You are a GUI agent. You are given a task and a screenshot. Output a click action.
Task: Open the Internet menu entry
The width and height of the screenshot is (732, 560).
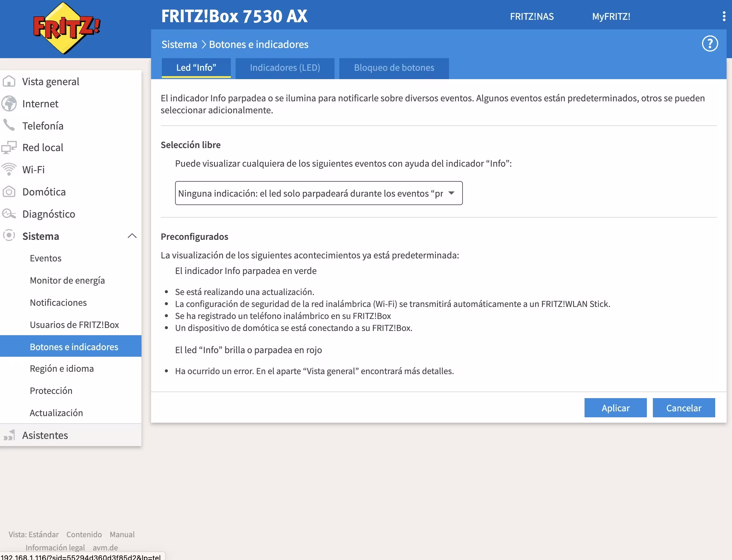coord(40,104)
